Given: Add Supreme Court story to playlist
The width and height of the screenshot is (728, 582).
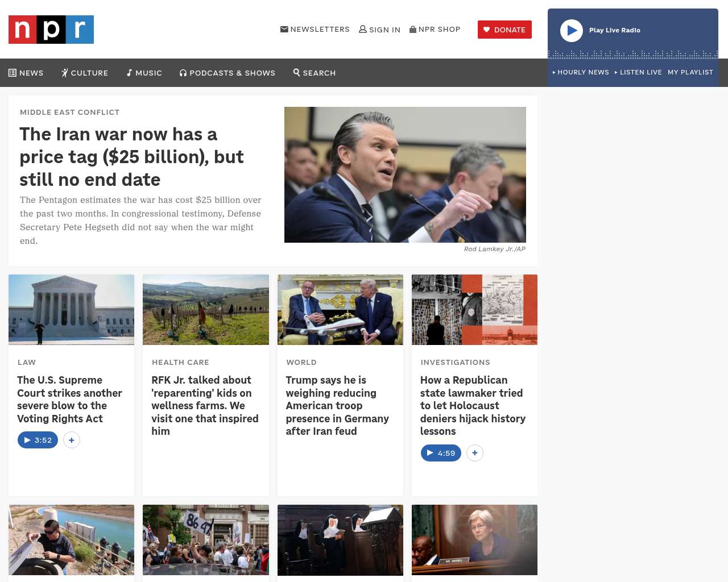Looking at the screenshot, I should (72, 440).
